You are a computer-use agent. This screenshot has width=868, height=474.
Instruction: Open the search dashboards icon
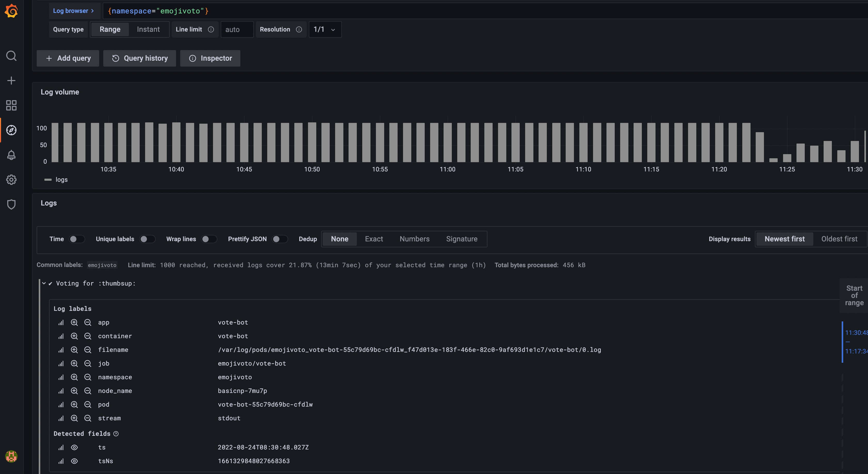click(x=11, y=56)
